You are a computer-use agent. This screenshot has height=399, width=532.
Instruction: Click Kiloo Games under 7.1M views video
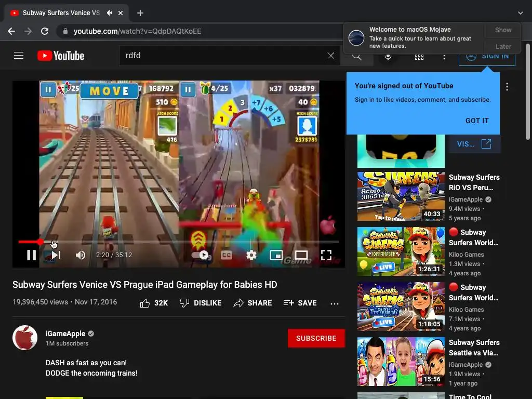(466, 310)
